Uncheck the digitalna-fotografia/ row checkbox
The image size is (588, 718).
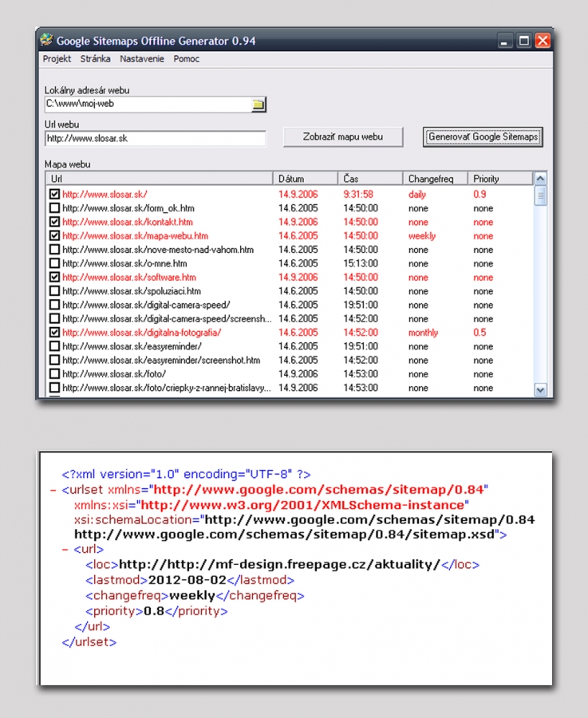[x=54, y=333]
